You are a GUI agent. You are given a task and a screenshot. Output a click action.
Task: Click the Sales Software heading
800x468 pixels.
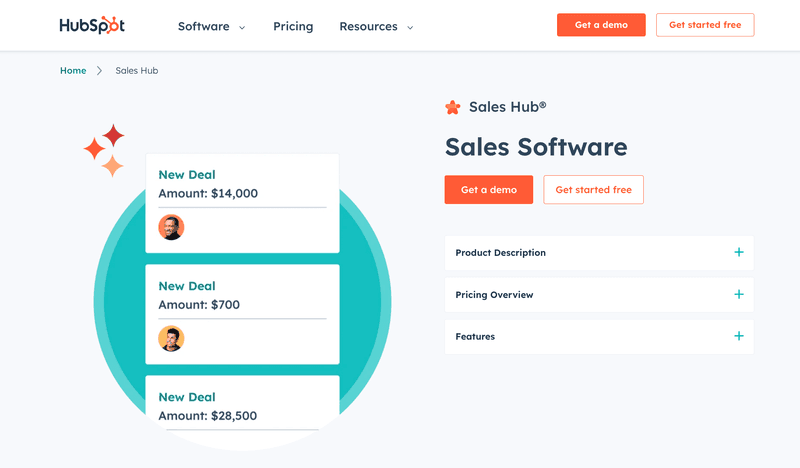point(536,147)
